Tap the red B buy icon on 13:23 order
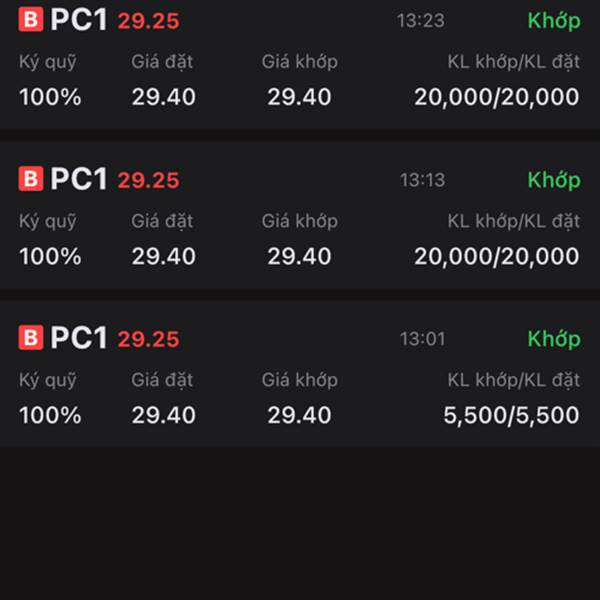This screenshot has height=600, width=600. (31, 19)
